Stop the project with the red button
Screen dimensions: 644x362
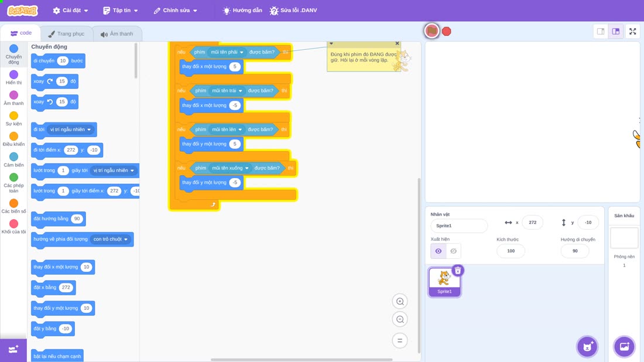(447, 31)
